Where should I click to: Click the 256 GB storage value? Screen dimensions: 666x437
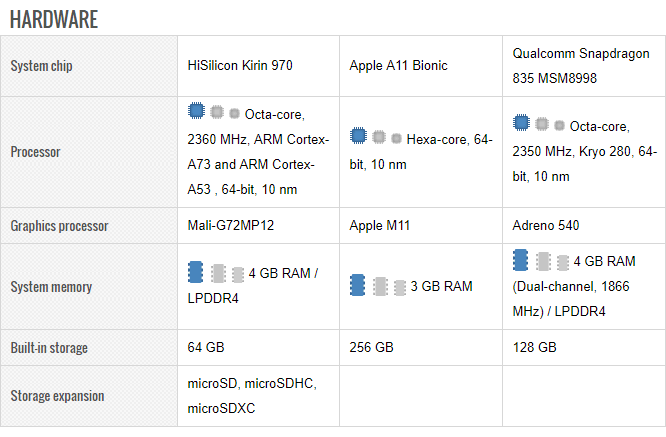coord(372,348)
